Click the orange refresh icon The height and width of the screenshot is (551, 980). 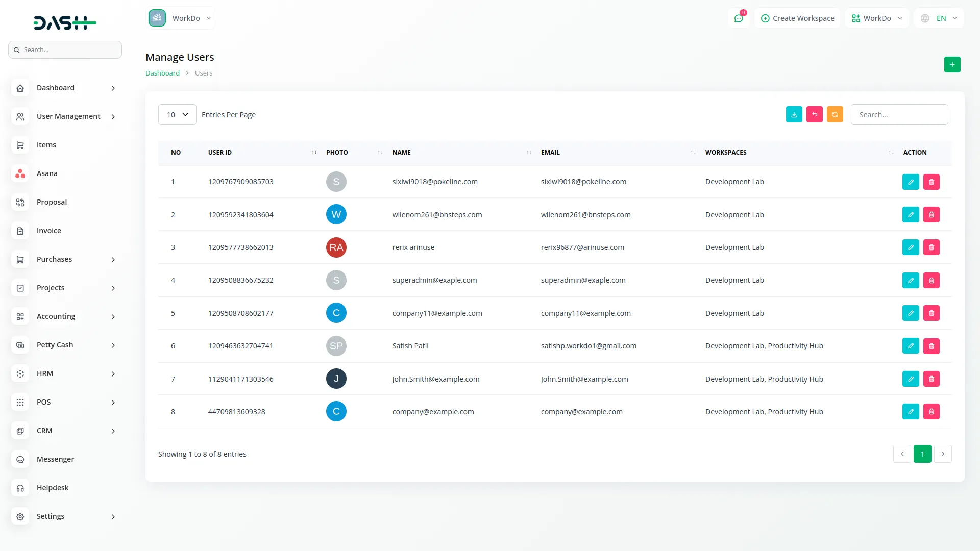[x=835, y=114]
